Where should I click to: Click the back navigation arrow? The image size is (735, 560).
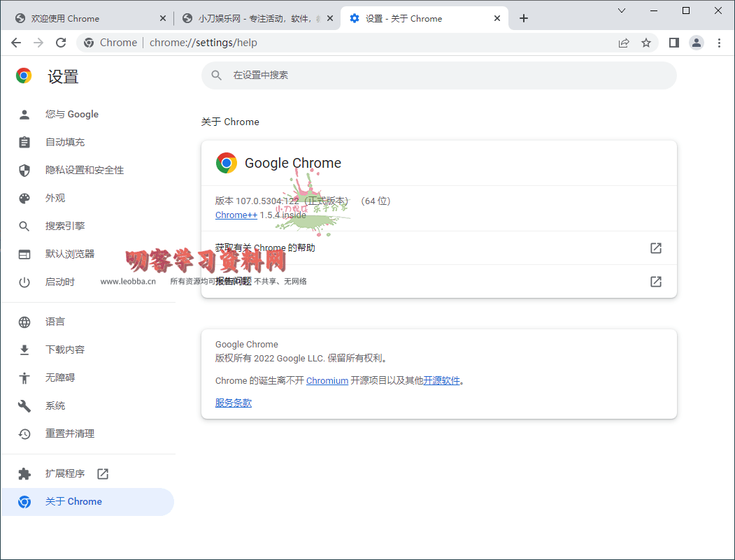(x=16, y=43)
